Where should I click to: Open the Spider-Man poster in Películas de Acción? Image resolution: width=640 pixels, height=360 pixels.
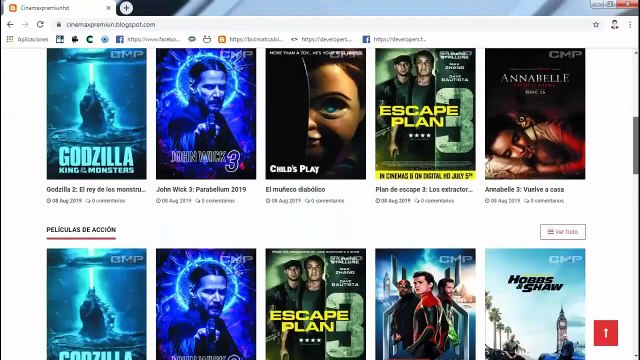tap(425, 304)
